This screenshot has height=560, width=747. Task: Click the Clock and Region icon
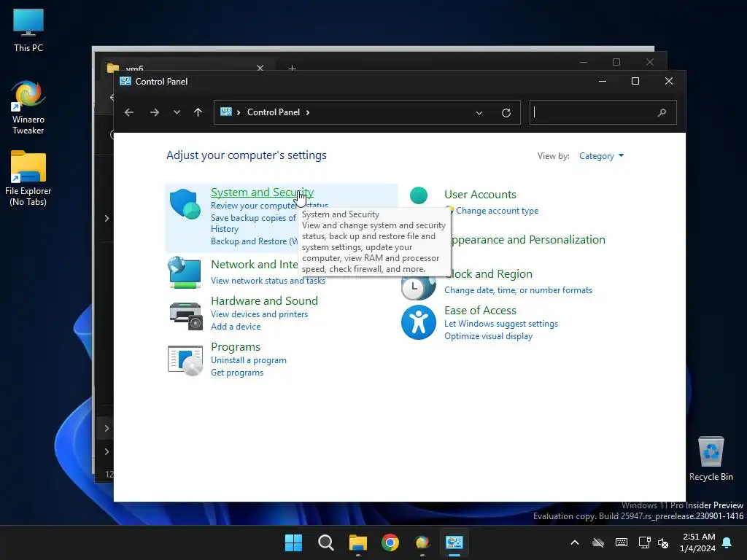click(x=418, y=287)
